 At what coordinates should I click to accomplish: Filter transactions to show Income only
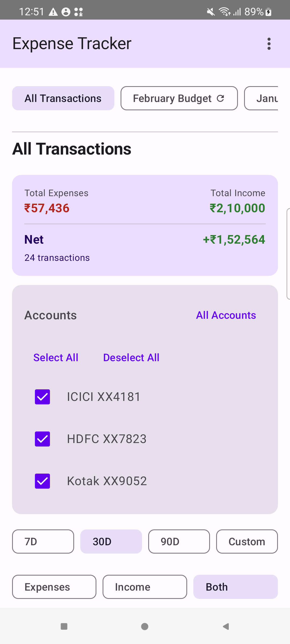[x=133, y=587]
